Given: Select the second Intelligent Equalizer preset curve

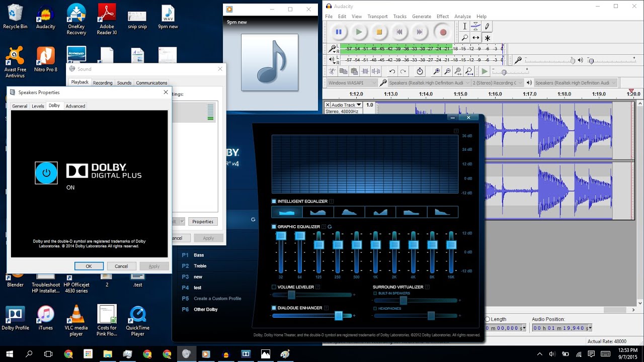Looking at the screenshot, I should (318, 212).
